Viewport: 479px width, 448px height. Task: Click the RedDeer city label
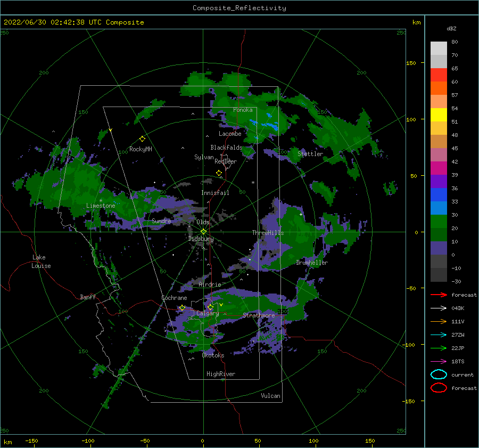pyautogui.click(x=226, y=161)
